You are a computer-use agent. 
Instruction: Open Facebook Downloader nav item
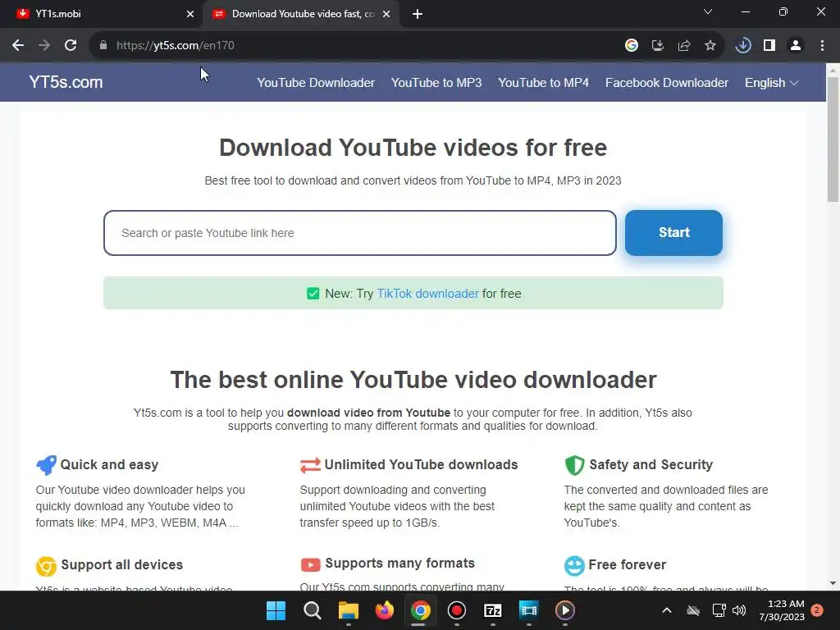[666, 83]
